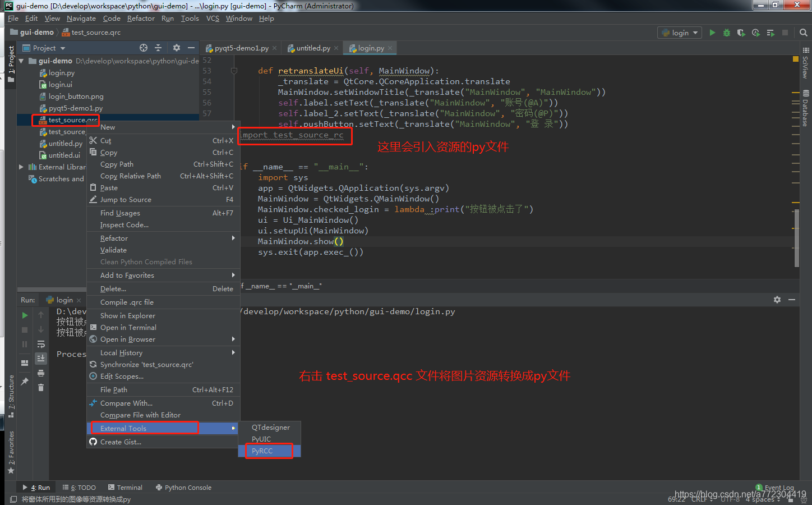This screenshot has height=505, width=812.
Task: Open Project panel settings gear icon
Action: pos(177,48)
